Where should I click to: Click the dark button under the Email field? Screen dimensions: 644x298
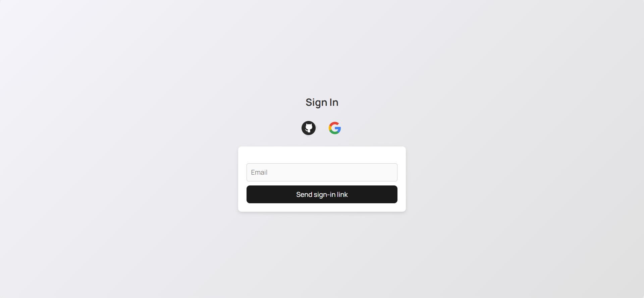[x=322, y=194]
